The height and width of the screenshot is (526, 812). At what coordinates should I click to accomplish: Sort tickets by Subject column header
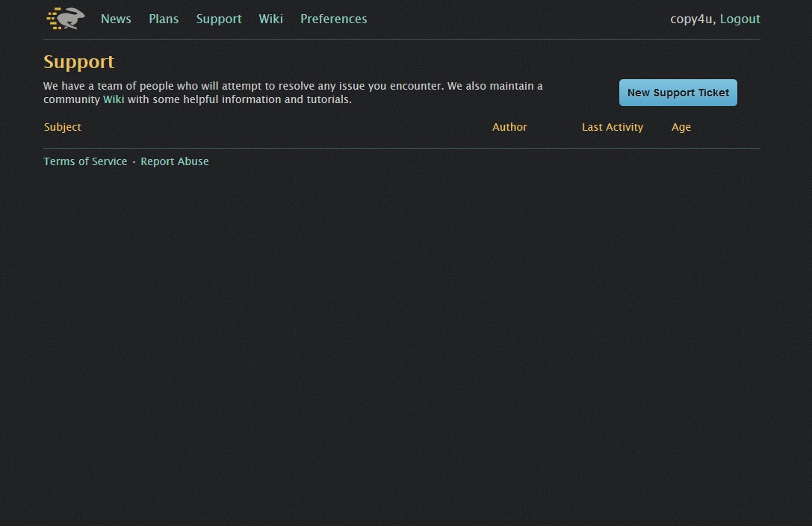(63, 127)
